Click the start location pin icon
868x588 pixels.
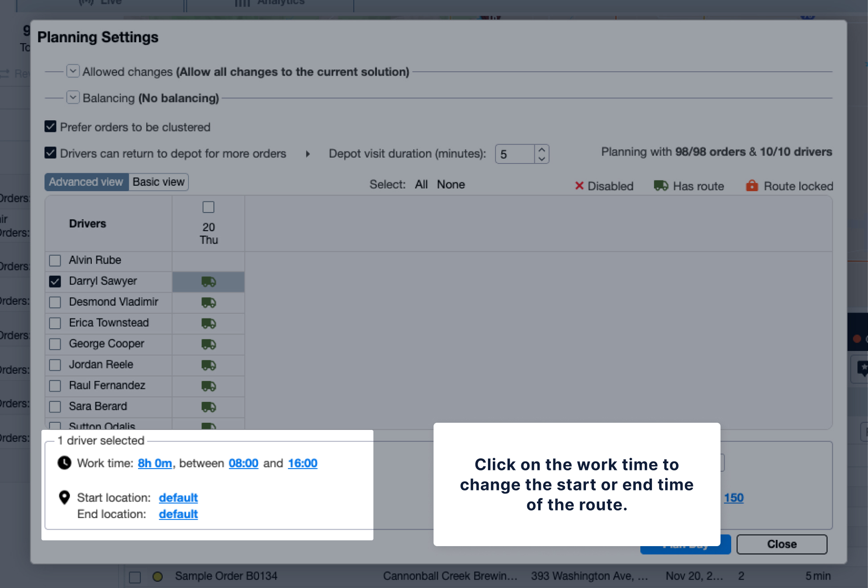(65, 497)
